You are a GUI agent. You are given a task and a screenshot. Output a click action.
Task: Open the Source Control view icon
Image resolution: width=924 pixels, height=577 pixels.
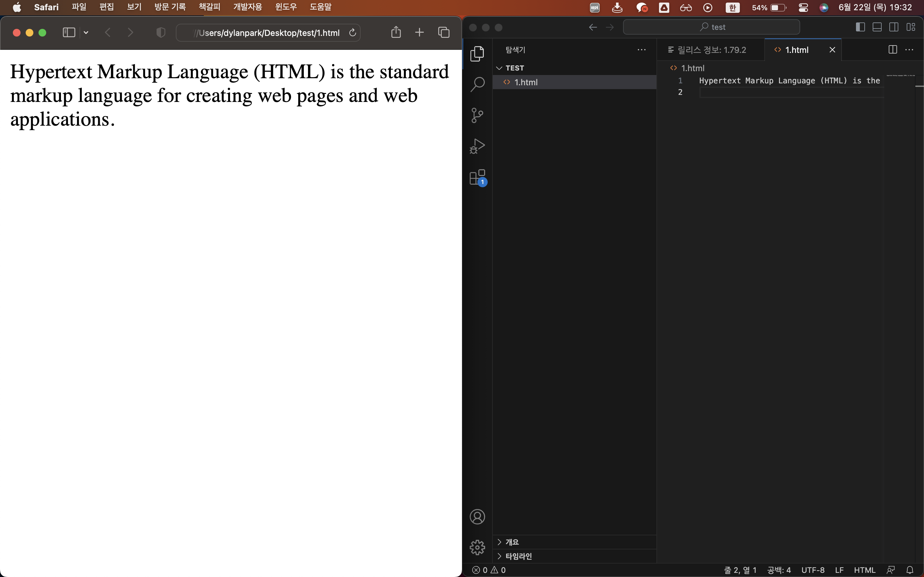[477, 115]
